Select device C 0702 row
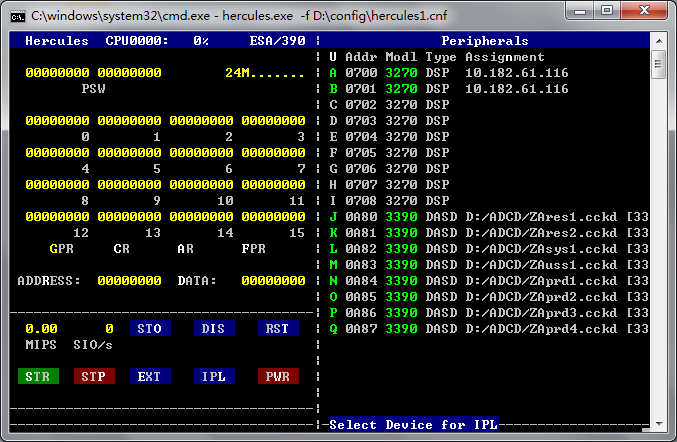This screenshot has width=677, height=442. (389, 105)
